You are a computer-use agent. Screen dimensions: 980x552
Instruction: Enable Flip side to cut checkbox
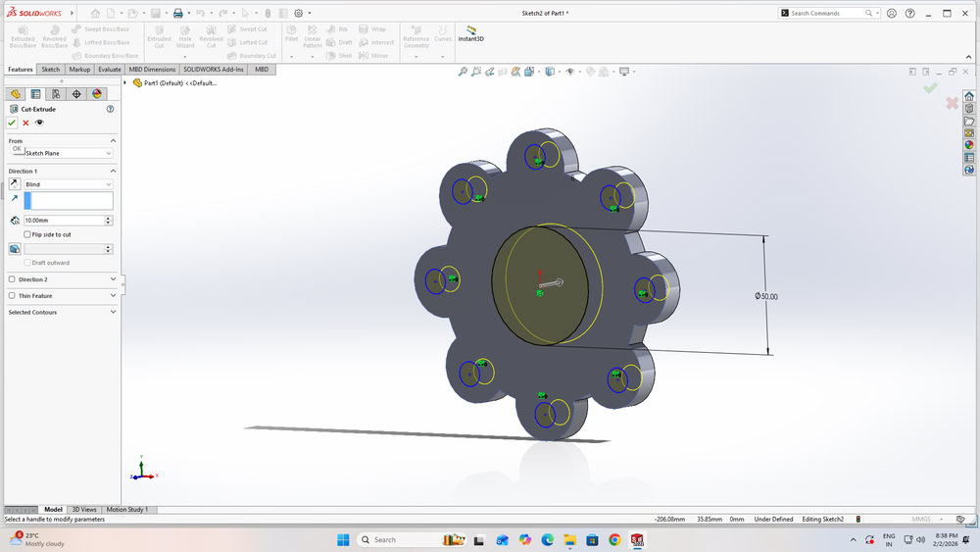point(27,234)
